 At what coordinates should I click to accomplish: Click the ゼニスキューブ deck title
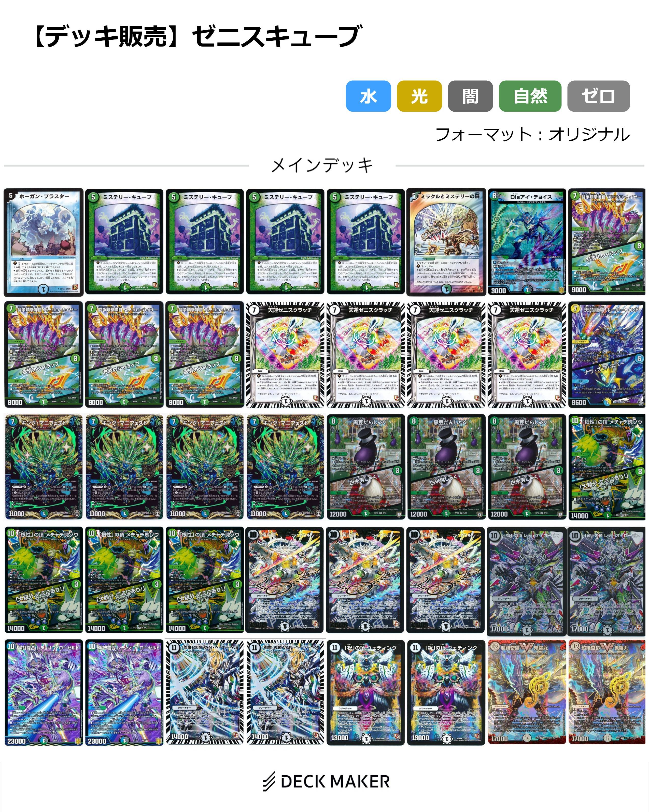tap(277, 37)
